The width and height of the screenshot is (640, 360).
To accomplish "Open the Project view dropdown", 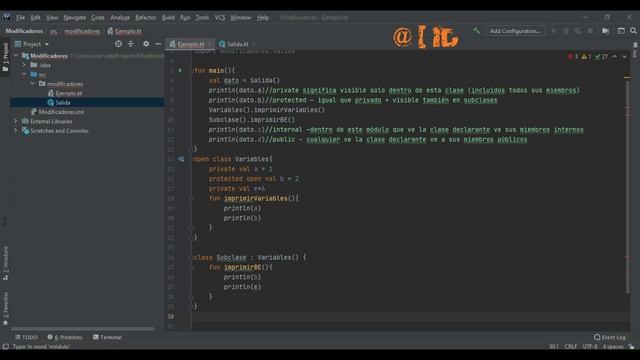I will click(47, 44).
